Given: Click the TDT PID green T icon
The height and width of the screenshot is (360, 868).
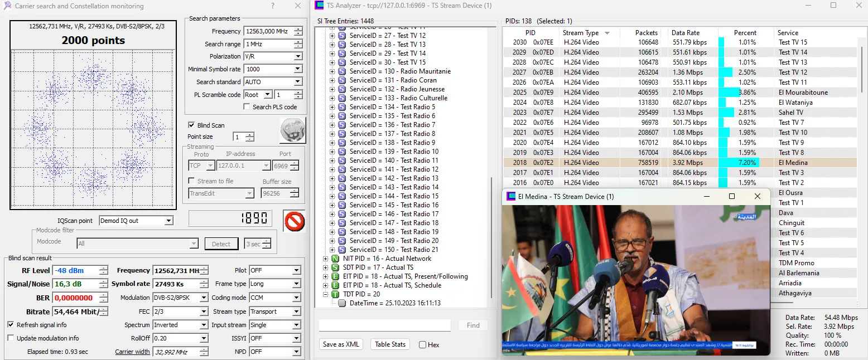Looking at the screenshot, I should click(335, 294).
